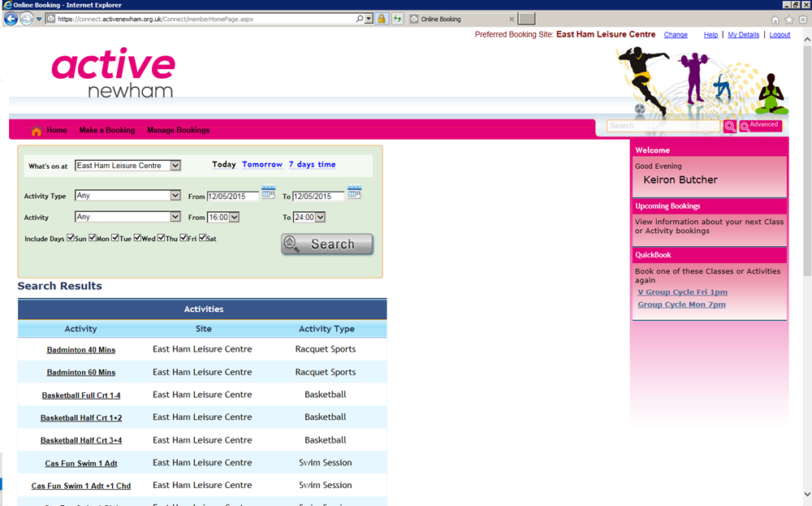Open Cas Fun Swim 1 Adt activity

pos(80,463)
